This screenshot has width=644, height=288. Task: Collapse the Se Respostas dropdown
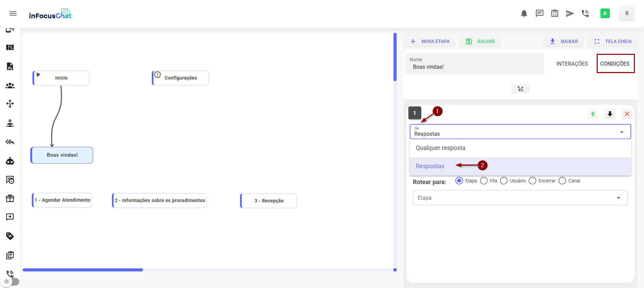click(621, 132)
